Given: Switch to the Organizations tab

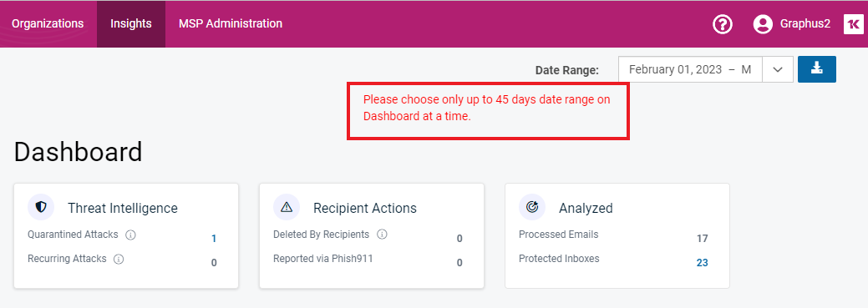Looking at the screenshot, I should (48, 23).
